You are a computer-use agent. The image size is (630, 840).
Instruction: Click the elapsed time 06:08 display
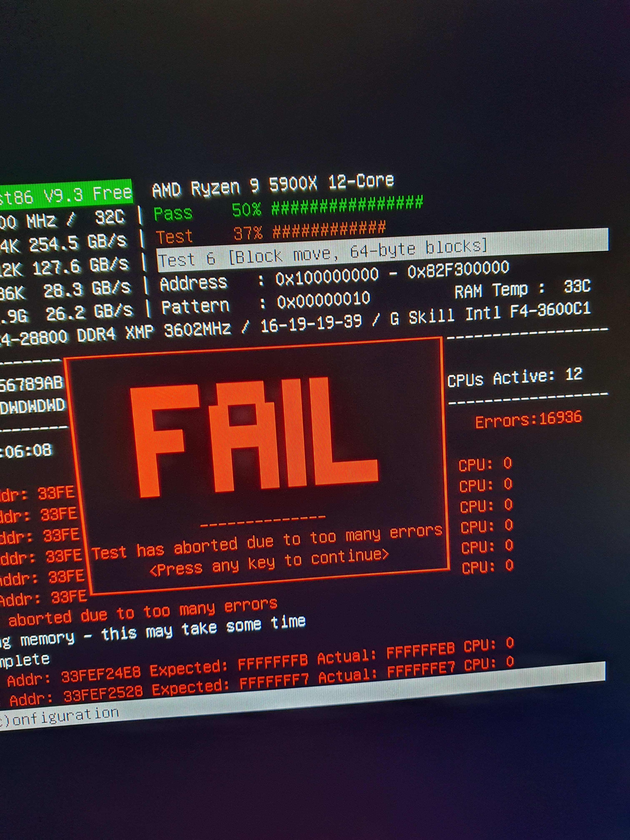coord(25,450)
